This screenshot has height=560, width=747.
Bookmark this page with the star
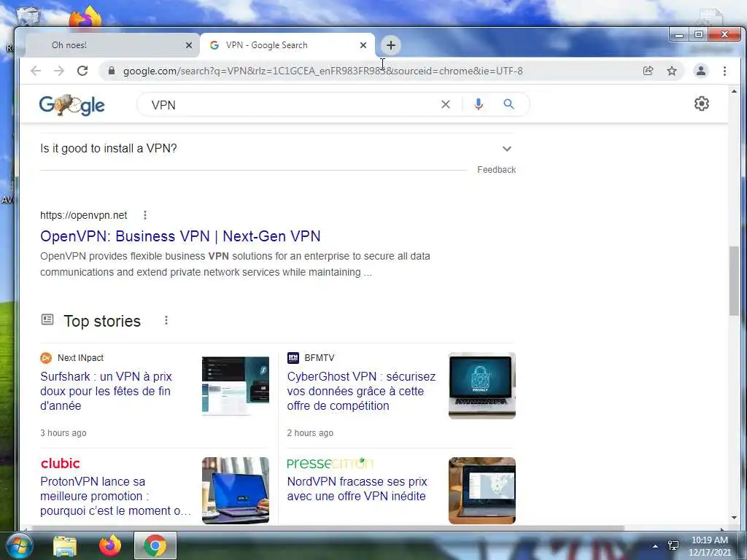[672, 71]
